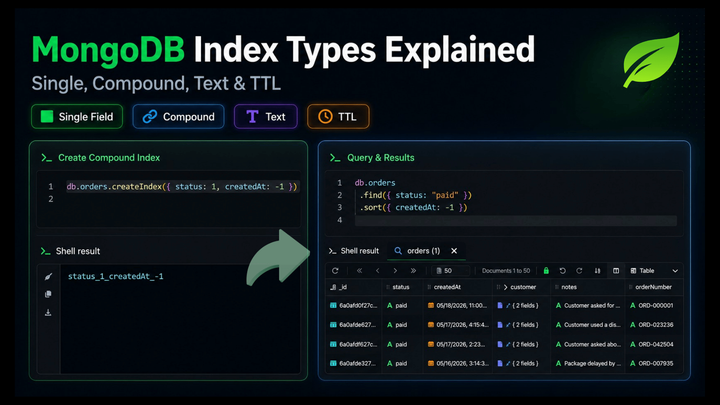Jump to first page of documents

coord(360,271)
